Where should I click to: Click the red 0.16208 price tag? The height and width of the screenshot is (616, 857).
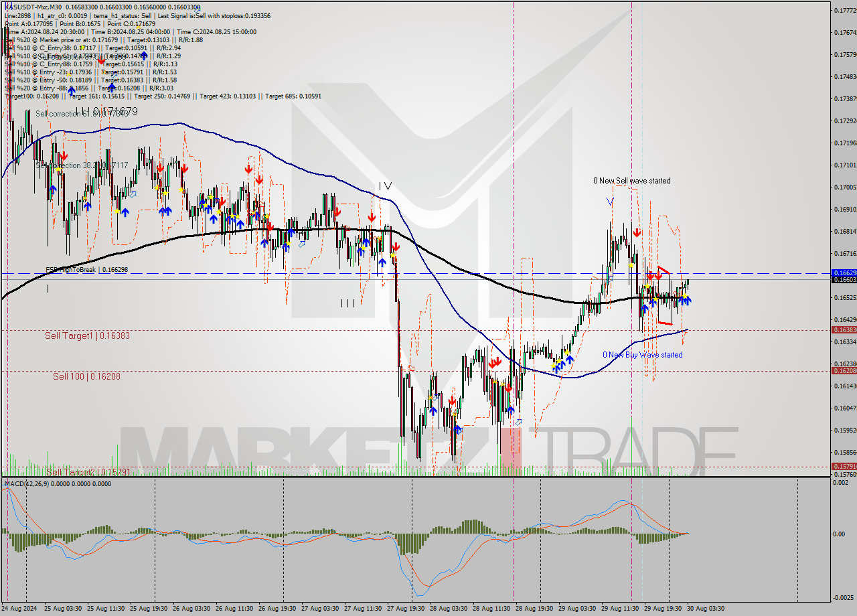point(843,370)
